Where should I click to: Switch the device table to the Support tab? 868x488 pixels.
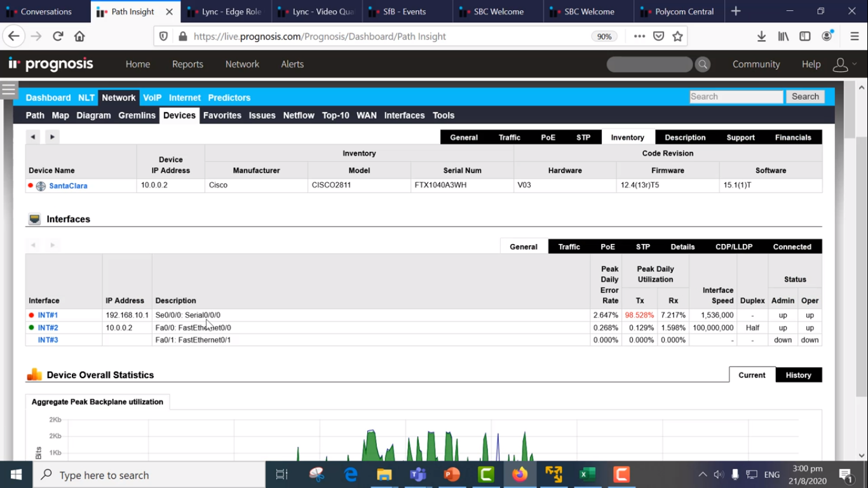741,137
